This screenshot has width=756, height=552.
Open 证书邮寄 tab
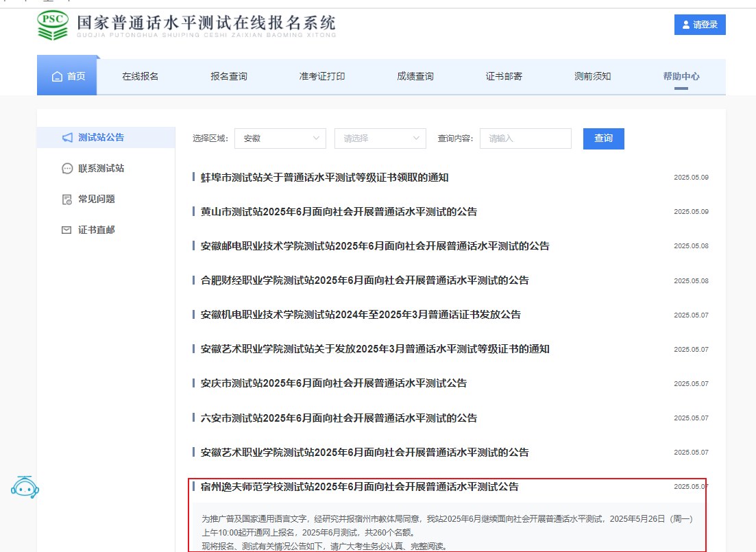(x=504, y=76)
